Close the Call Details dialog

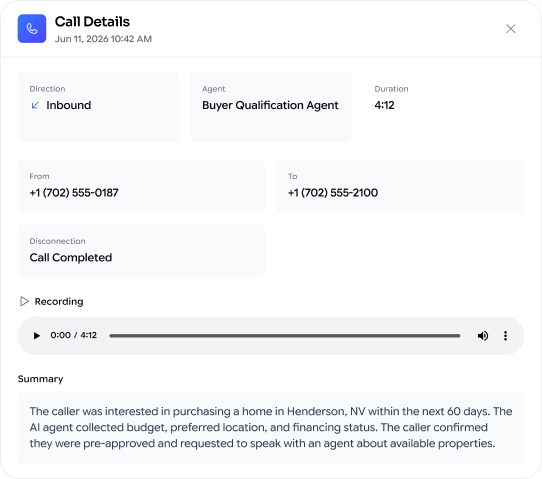pos(511,29)
